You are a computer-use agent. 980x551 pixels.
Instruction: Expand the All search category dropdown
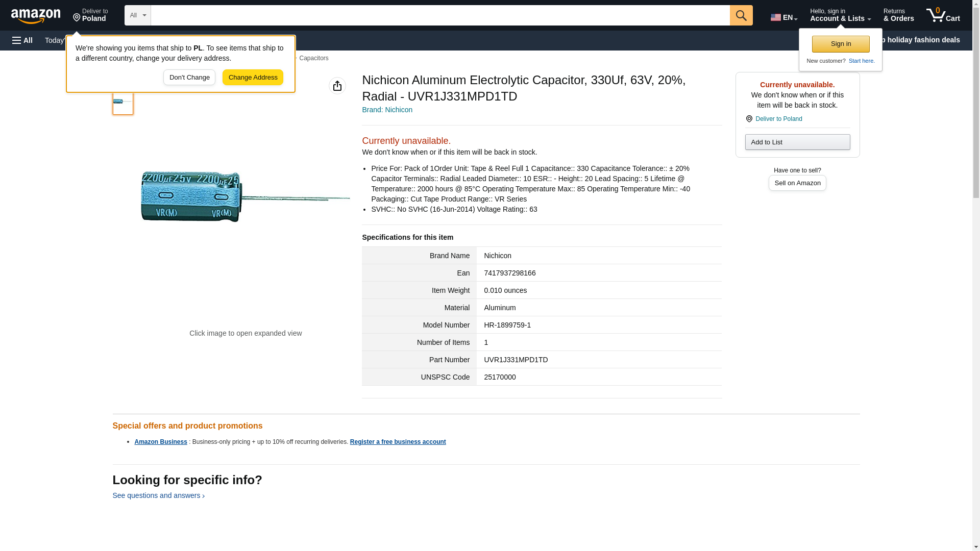(x=137, y=15)
